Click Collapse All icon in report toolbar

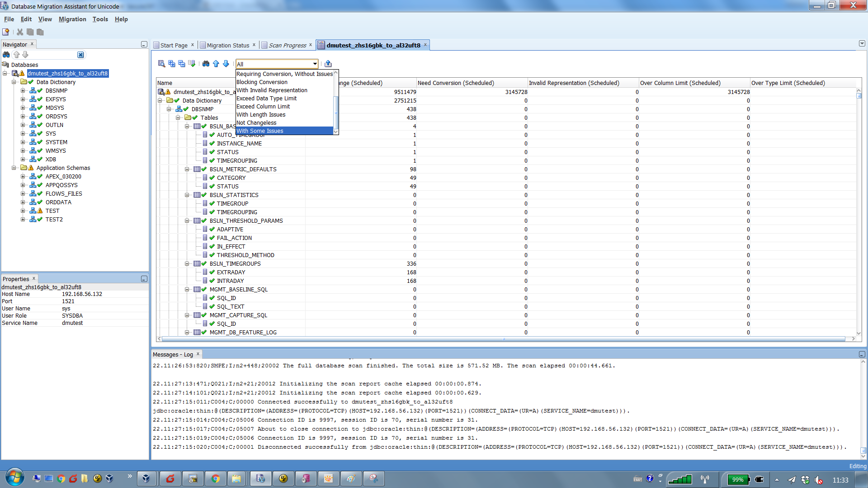[x=182, y=64]
